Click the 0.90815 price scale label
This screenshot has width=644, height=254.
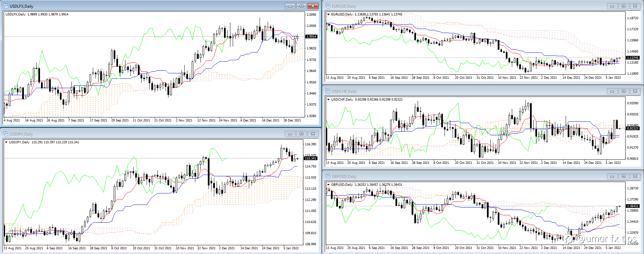pyautogui.click(x=633, y=159)
